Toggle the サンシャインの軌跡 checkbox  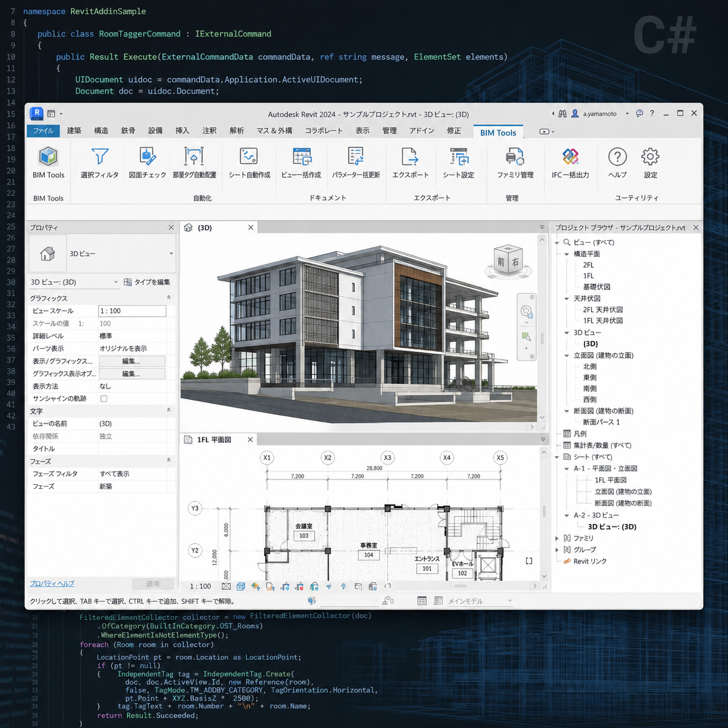pos(104,399)
